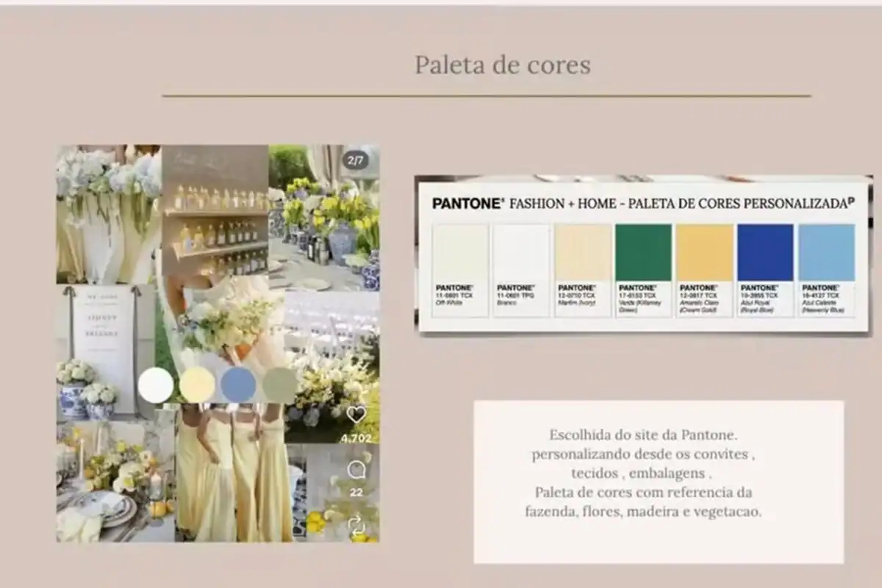Pick the Cream Gold Pantone swatch
The width and height of the screenshot is (882, 588).
click(704, 253)
